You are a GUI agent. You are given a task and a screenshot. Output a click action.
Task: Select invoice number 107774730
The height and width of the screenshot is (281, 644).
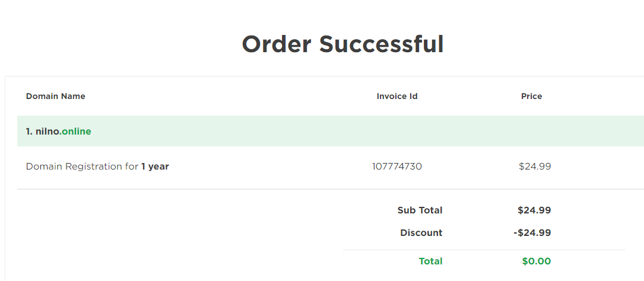[397, 167]
